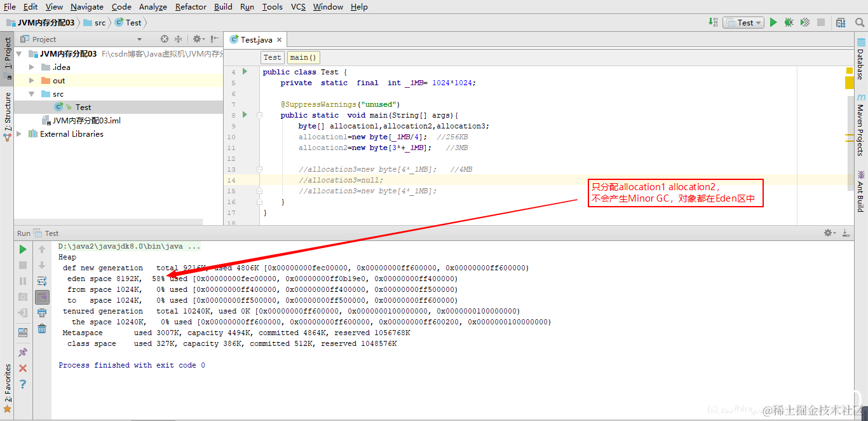Screen dimensions: 868x421
Task: Expand the .idea folder
Action: 32,67
